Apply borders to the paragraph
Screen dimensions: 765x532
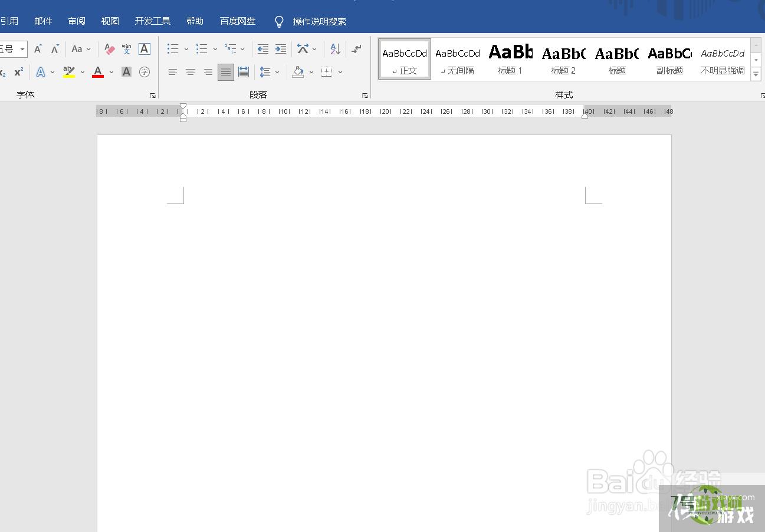click(x=327, y=72)
